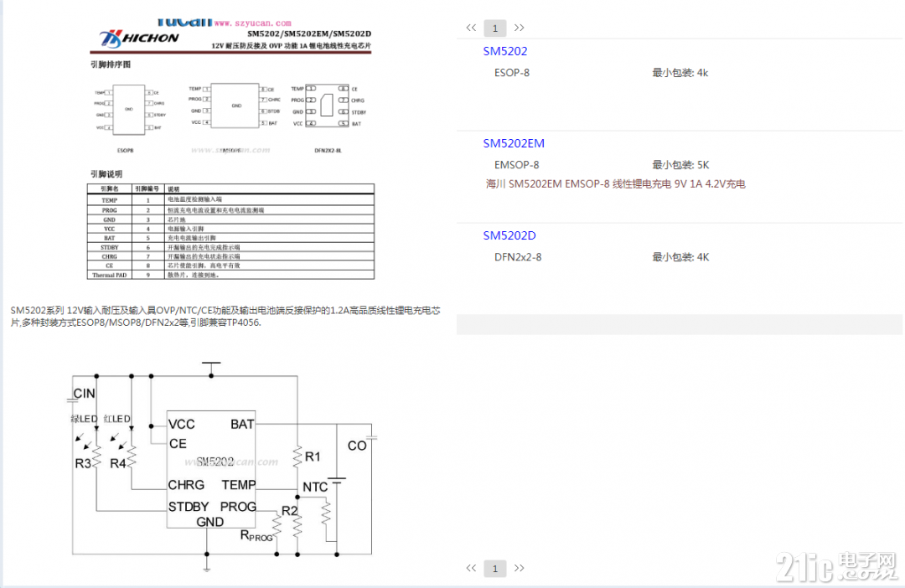Select page 1 in bottom pagination
Image resolution: width=905 pixels, height=588 pixels.
494,569
